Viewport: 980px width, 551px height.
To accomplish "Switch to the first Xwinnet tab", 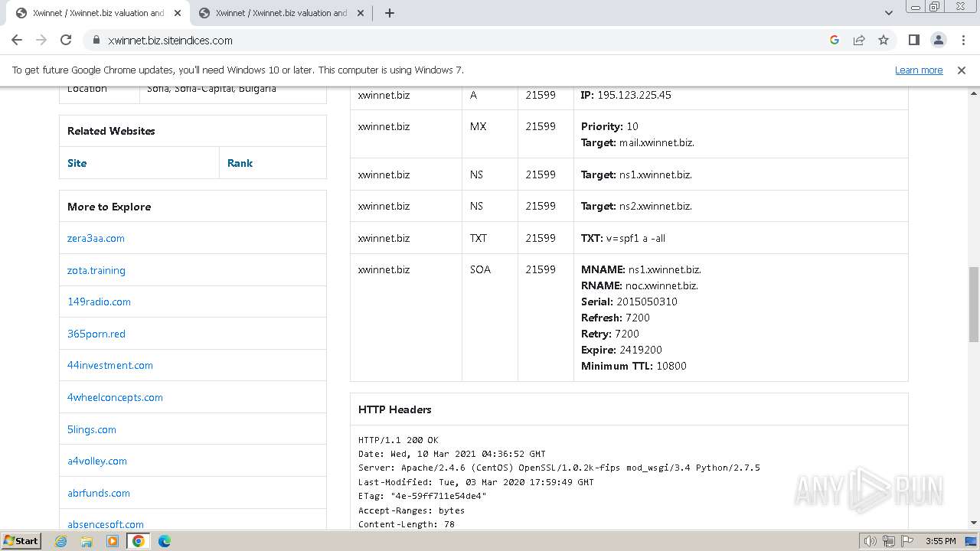I will pos(98,13).
